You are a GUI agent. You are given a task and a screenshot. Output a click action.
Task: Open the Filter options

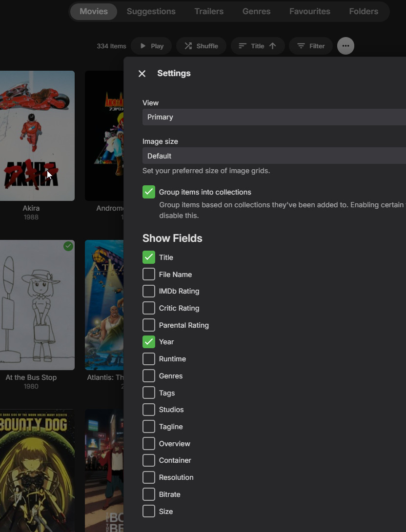coord(311,46)
